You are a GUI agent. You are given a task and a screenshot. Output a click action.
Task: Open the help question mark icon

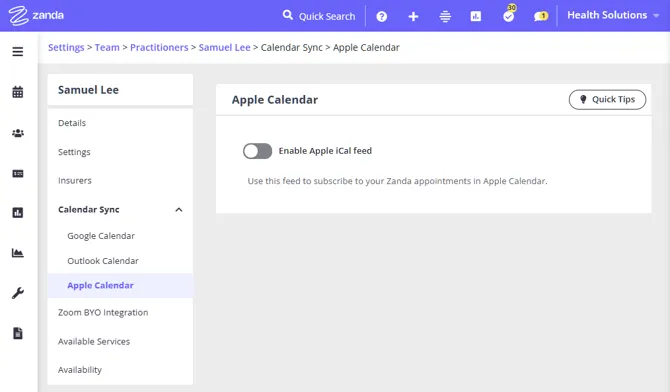[382, 16]
